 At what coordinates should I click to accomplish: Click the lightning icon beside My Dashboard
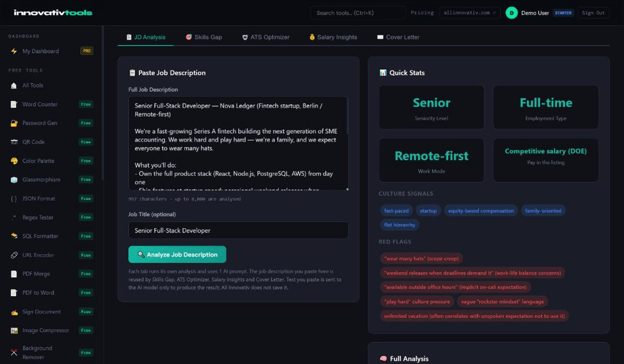click(14, 51)
